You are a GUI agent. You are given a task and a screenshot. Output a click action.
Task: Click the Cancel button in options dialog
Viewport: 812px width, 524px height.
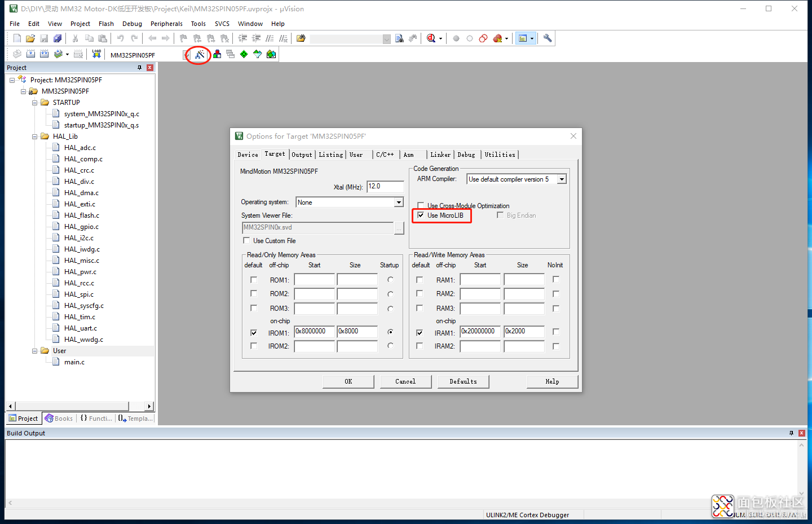tap(405, 382)
